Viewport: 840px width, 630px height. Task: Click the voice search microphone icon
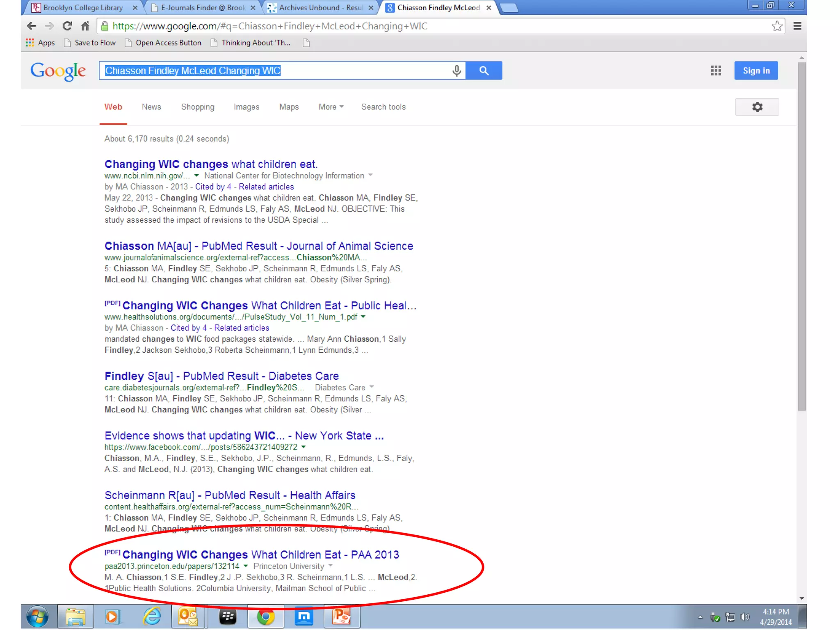click(x=457, y=71)
